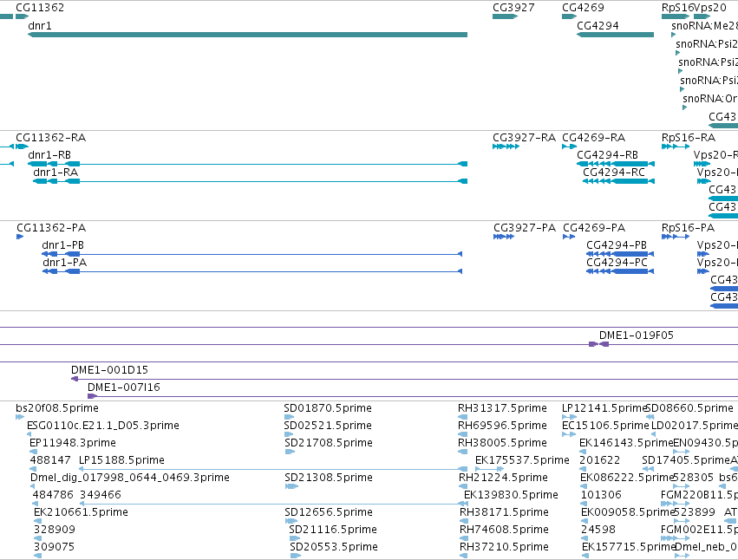Click the 488147 feature label
738x560 pixels.
coord(50,460)
